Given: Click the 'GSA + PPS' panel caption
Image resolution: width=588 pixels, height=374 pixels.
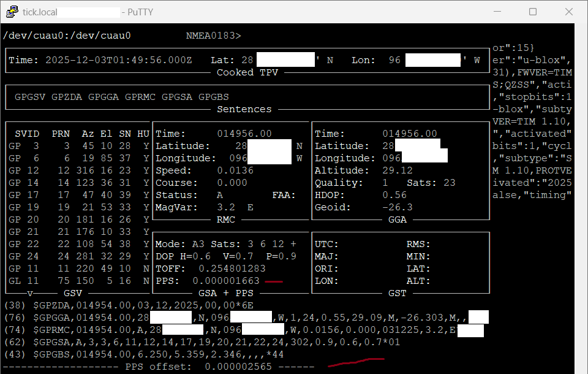Looking at the screenshot, I should (226, 293).
